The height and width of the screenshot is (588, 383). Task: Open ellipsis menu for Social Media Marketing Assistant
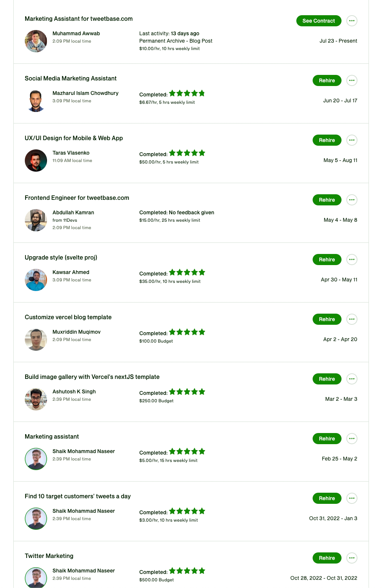[352, 80]
